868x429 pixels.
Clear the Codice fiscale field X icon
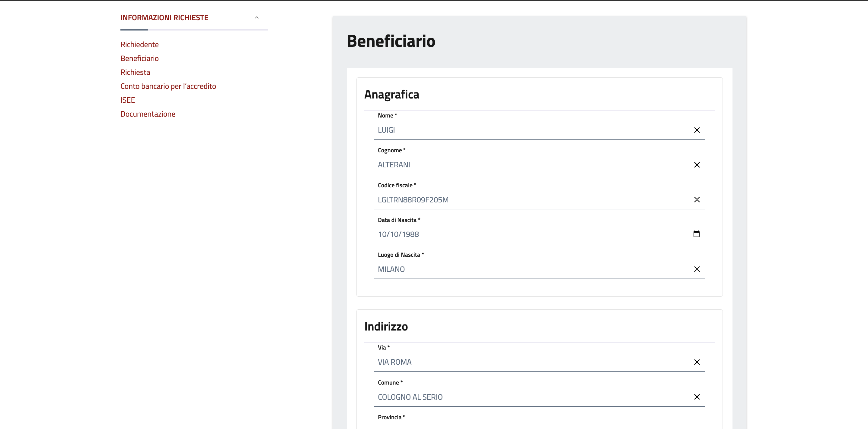click(697, 200)
